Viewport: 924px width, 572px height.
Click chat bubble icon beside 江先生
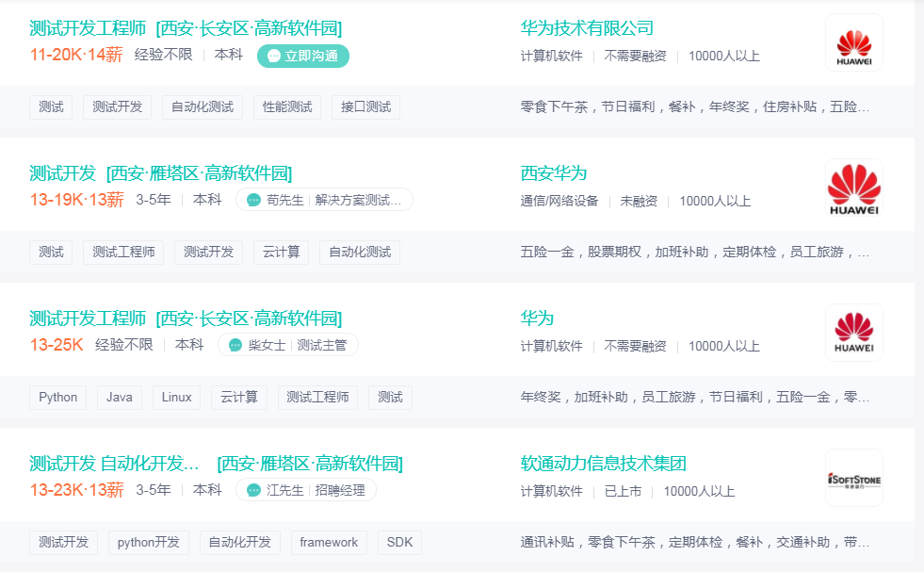tap(253, 491)
